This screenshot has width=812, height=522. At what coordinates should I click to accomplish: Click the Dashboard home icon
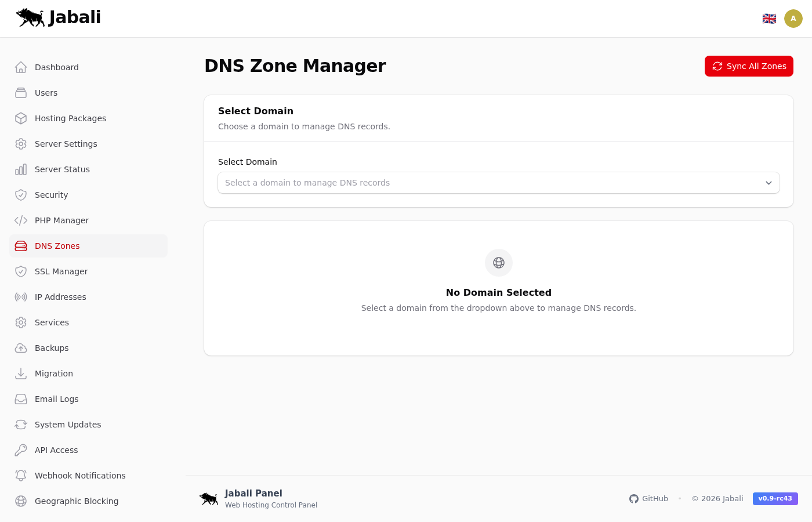[x=21, y=67]
